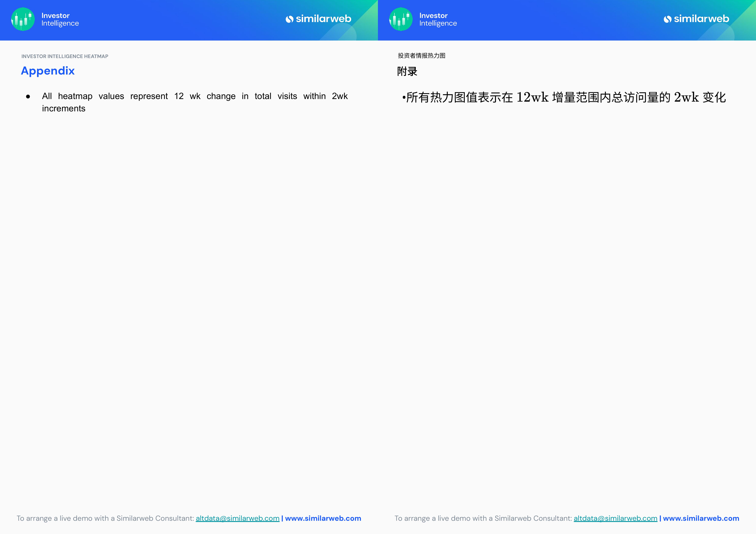Click the right Similarweb logo icon
The width and height of the screenshot is (756, 534).
click(667, 19)
